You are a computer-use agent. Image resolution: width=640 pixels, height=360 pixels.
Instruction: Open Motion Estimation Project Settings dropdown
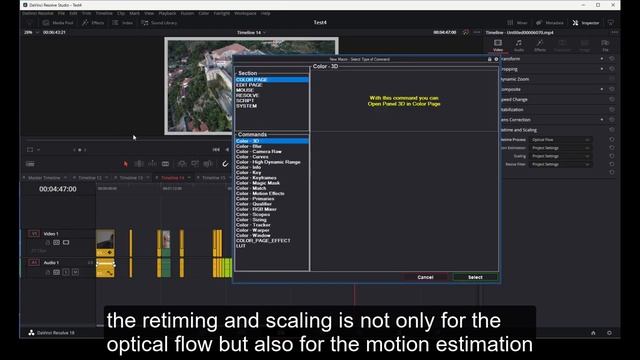click(x=560, y=148)
